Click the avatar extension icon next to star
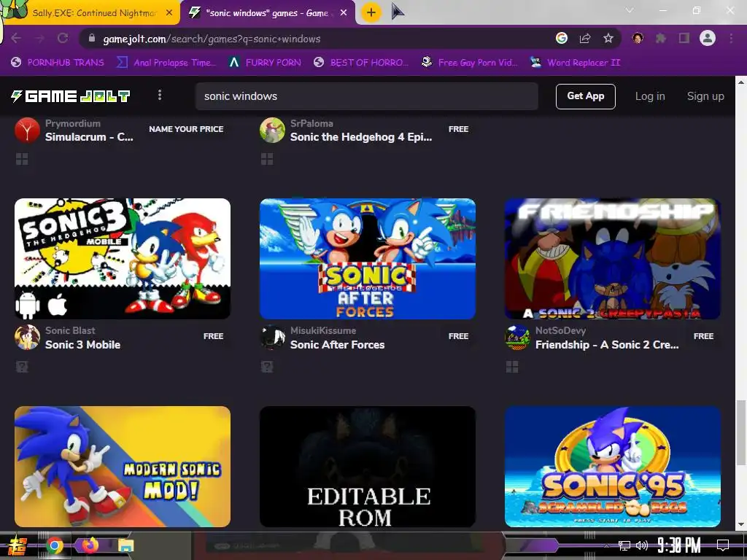Screen dimensions: 747x560 coord(638,38)
